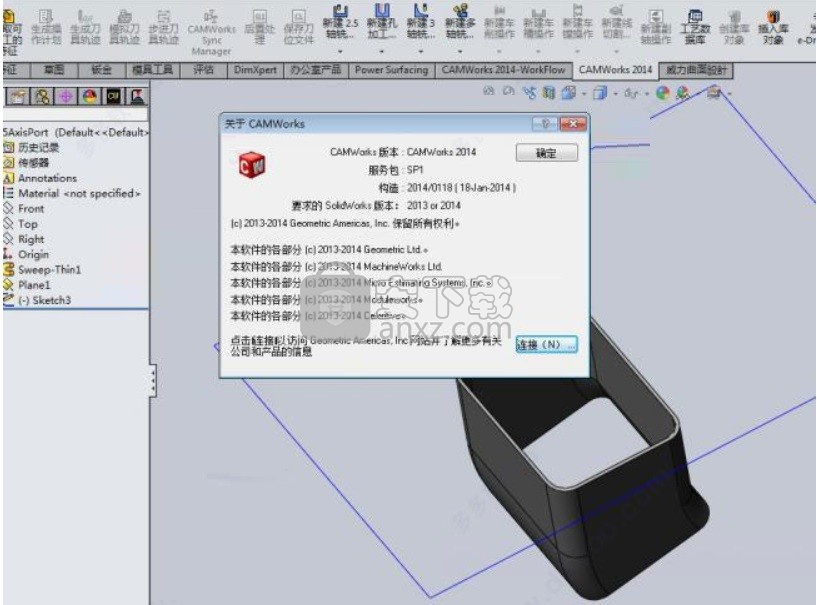Switch to the Power Surfacing tab

(391, 69)
